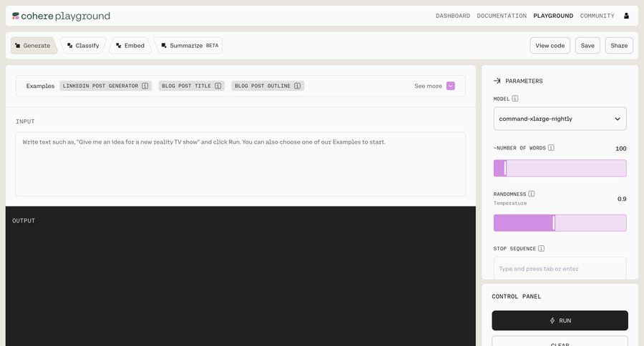Switch to the Generate tab
644x346 pixels.
pyautogui.click(x=33, y=46)
